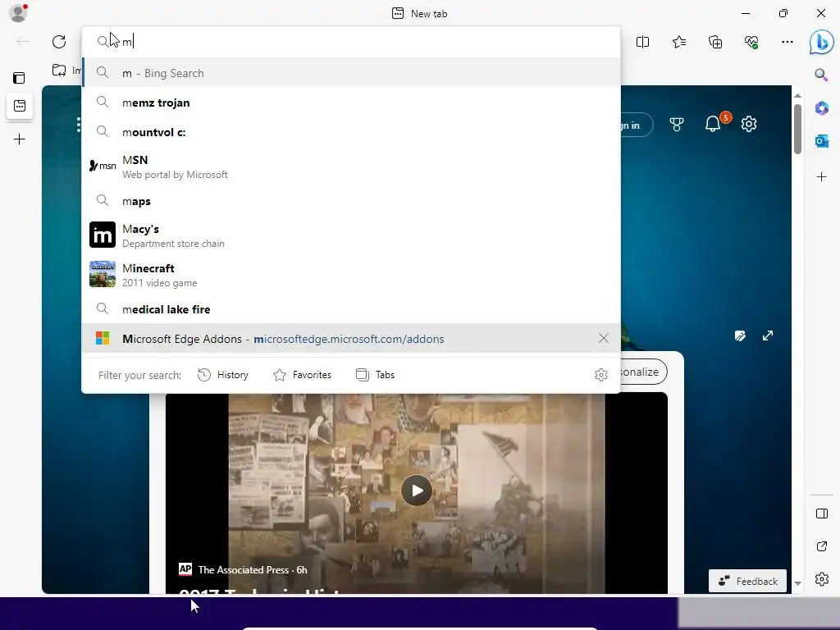
Task: Play the Associated Press video
Action: [416, 491]
